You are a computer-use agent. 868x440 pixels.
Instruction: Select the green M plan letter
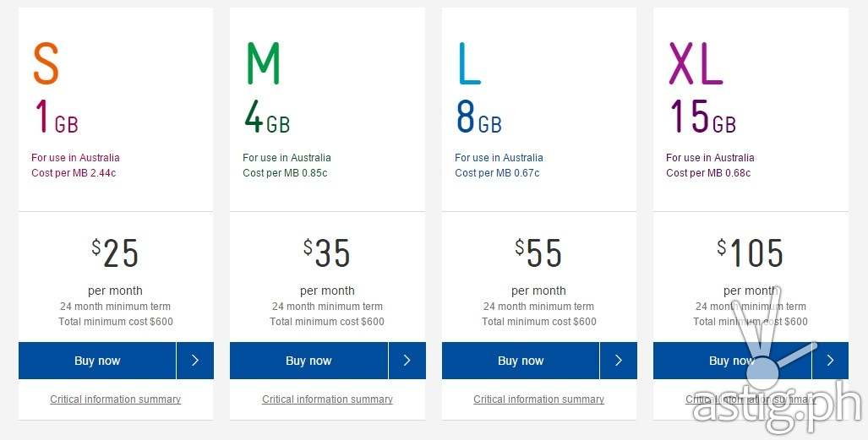point(263,63)
